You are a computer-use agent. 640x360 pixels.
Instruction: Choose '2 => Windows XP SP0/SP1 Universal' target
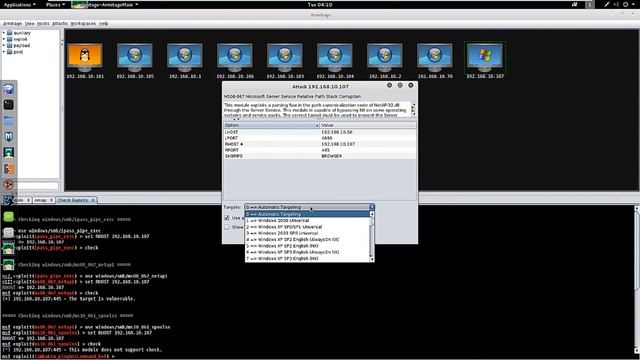click(x=307, y=227)
